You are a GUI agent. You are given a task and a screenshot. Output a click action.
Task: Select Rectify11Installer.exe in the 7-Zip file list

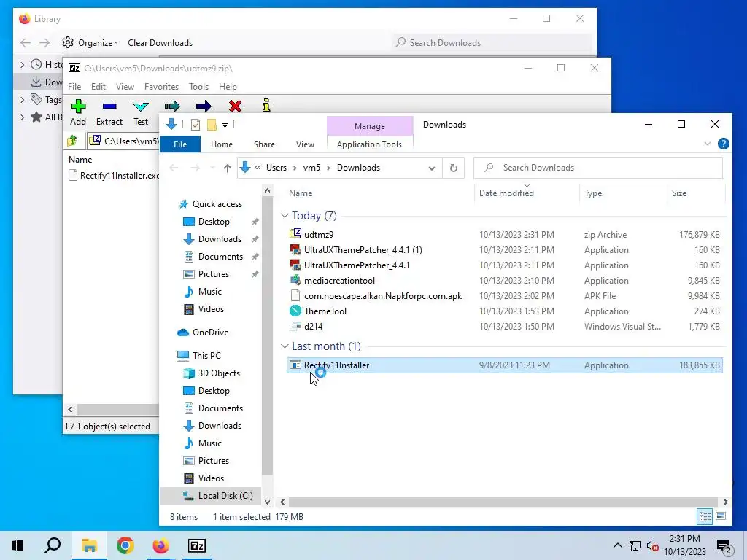tap(114, 175)
